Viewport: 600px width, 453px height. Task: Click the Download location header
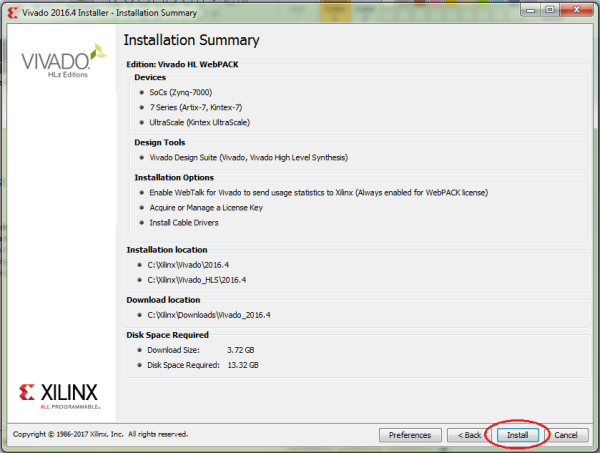[163, 300]
